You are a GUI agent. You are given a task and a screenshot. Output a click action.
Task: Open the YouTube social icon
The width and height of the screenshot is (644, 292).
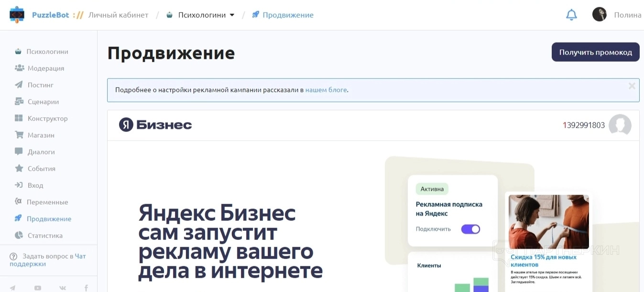[x=37, y=288]
